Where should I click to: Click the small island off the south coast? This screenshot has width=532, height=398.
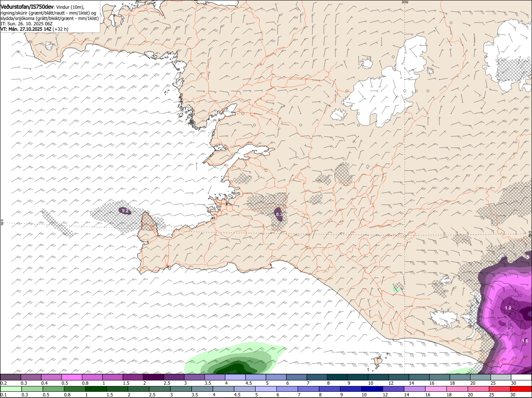tap(378, 361)
